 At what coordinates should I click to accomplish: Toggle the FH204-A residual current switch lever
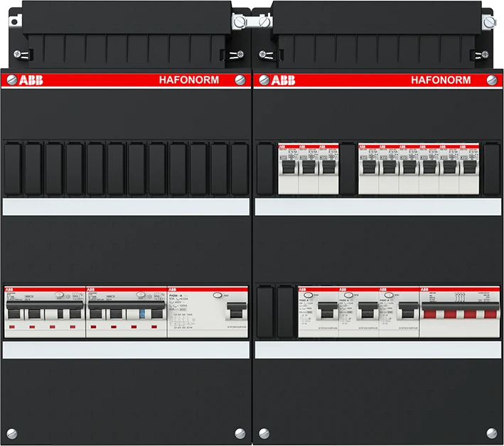235,311
